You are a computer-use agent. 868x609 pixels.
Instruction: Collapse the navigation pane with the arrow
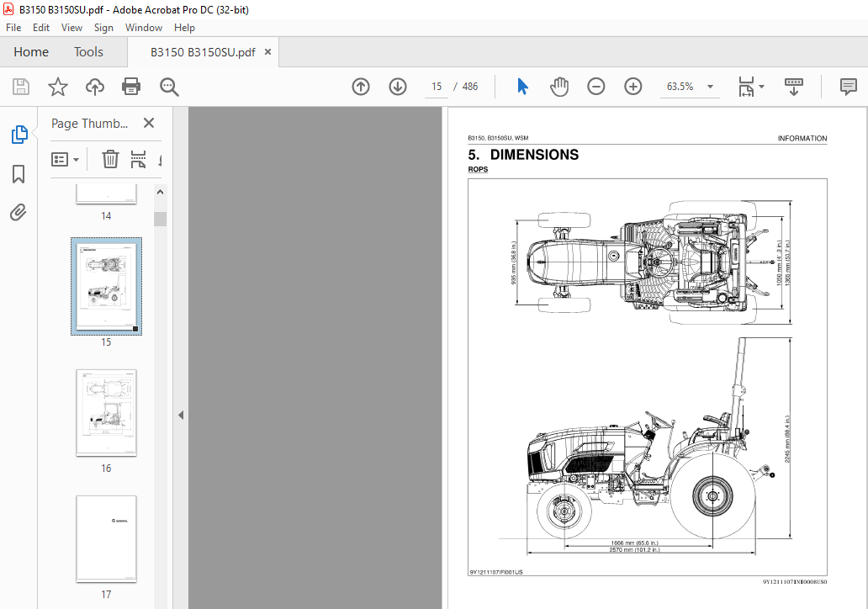pyautogui.click(x=181, y=416)
